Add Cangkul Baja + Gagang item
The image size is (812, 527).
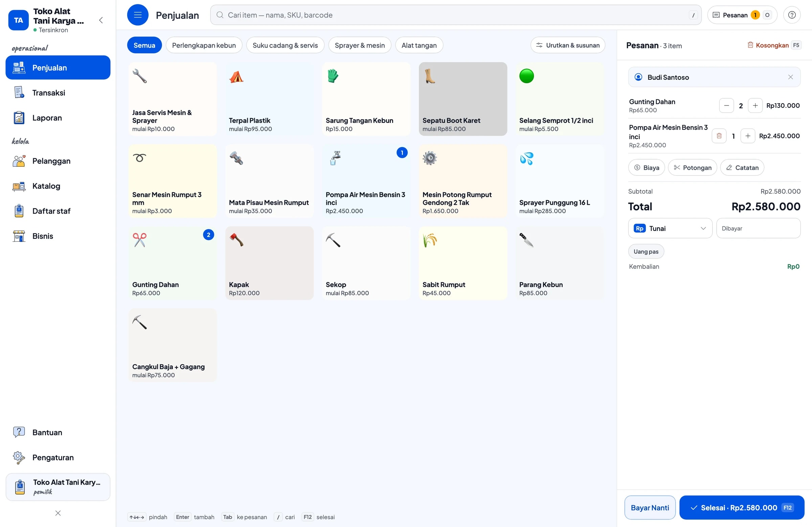[x=173, y=345]
